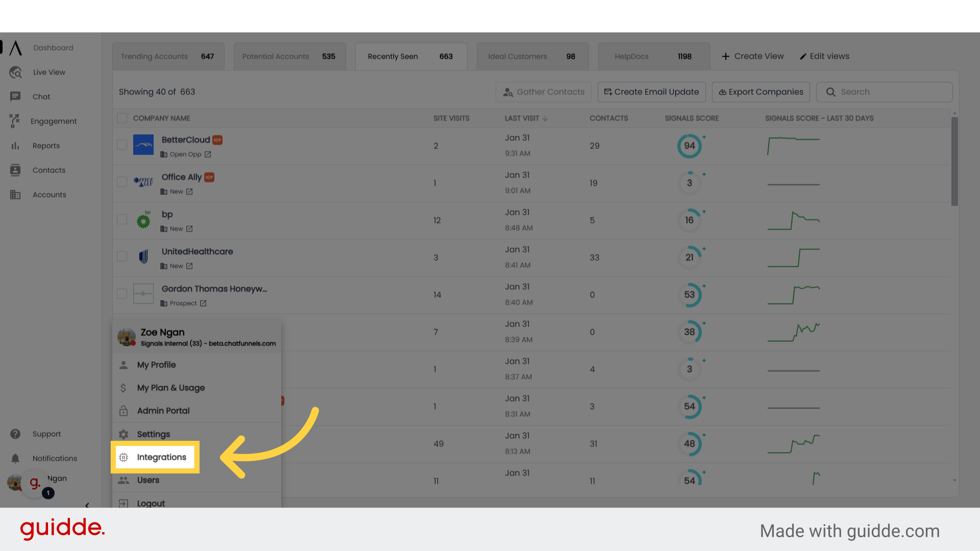
Task: Check the bp row checkbox
Action: pos(122,219)
